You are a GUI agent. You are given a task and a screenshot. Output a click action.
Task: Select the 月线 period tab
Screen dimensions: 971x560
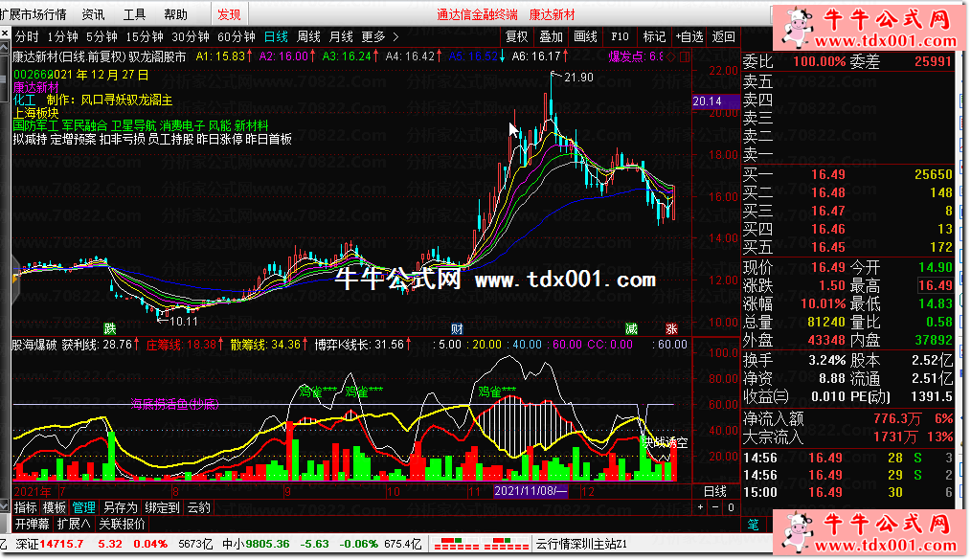point(341,37)
